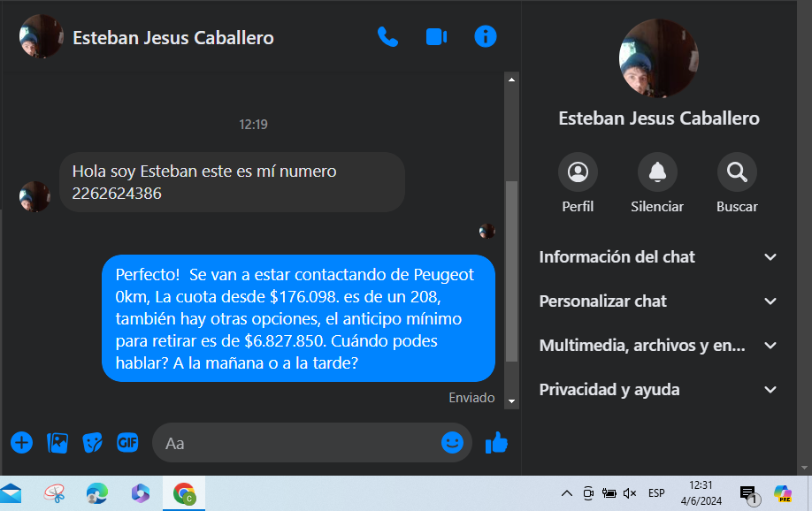Screen dimensions: 812x511
Task: Expand Información del chat section
Action: (658, 256)
